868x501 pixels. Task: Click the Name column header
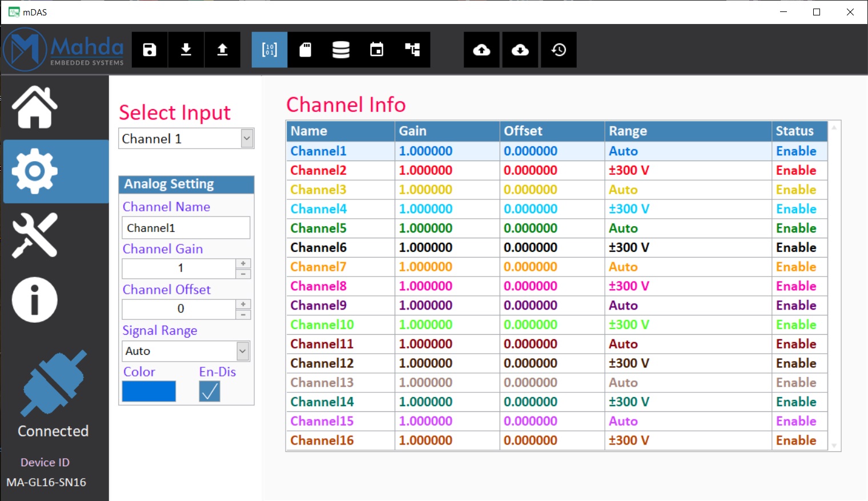[x=340, y=131]
